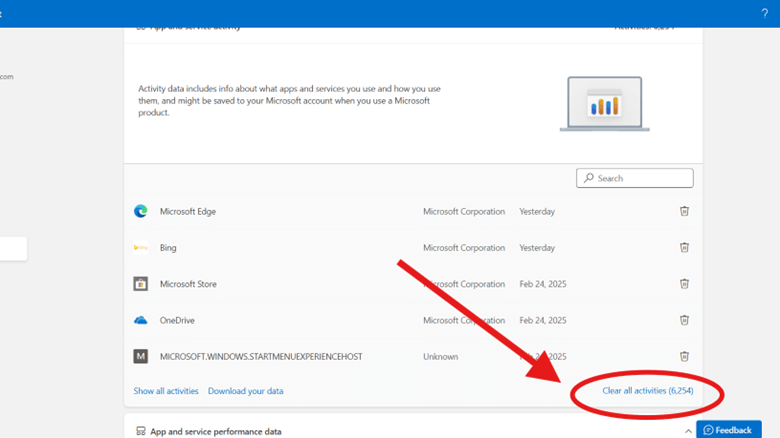Delete the STARTMENUEXPERIENCEHOST activity entry
Image resolution: width=780 pixels, height=438 pixels.
(684, 356)
